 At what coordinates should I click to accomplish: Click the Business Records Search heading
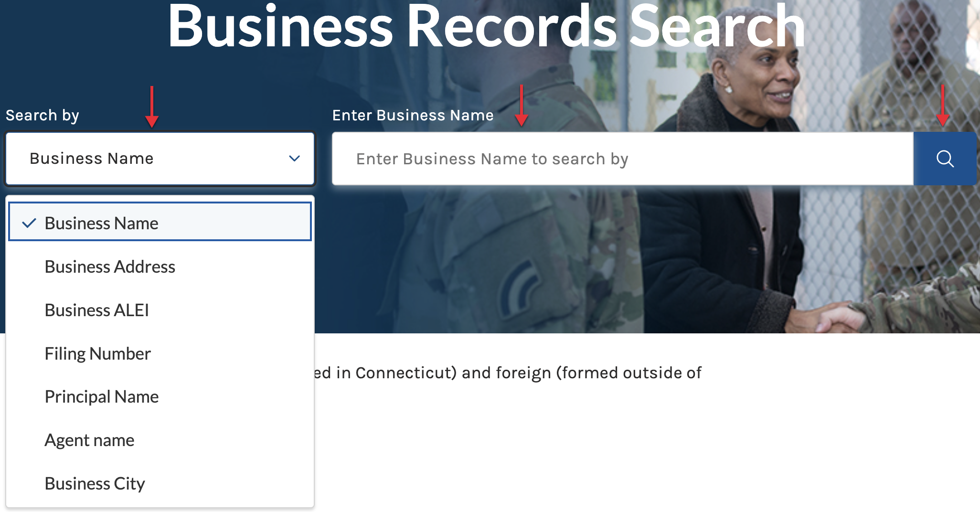tap(486, 26)
